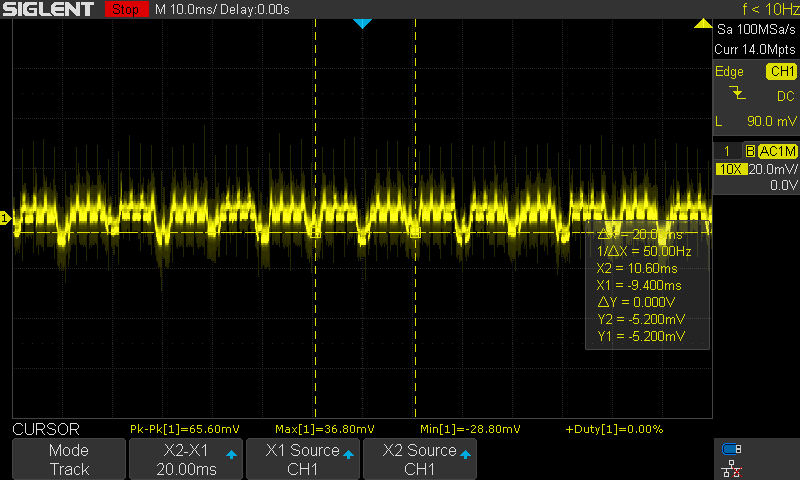Image resolution: width=800 pixels, height=480 pixels.
Task: Click the falling edge slope icon
Action: coord(737,93)
